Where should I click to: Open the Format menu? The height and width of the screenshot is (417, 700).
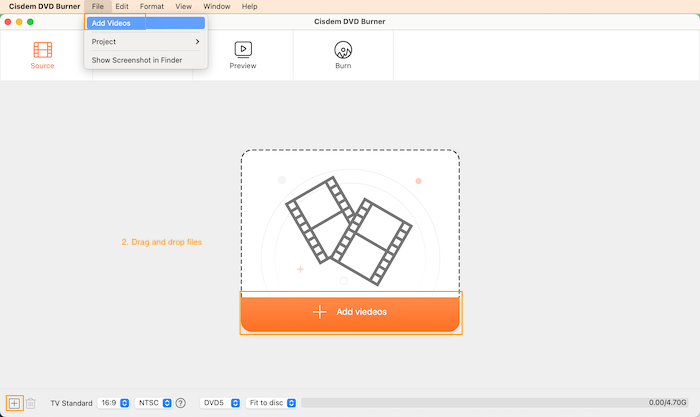[152, 6]
